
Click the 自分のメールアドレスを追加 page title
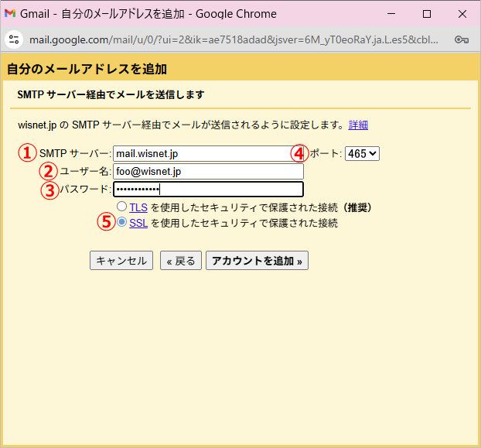pyautogui.click(x=87, y=69)
